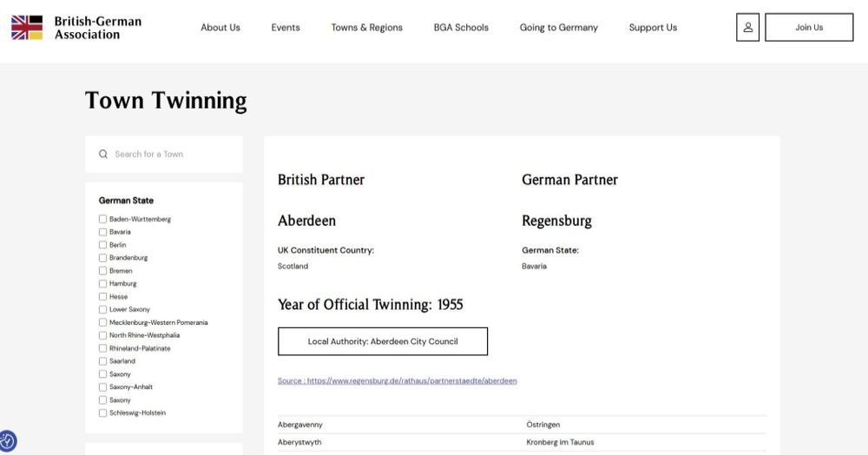Check the Brandenburg checkbox
Screen dimensions: 868x455
102,258
